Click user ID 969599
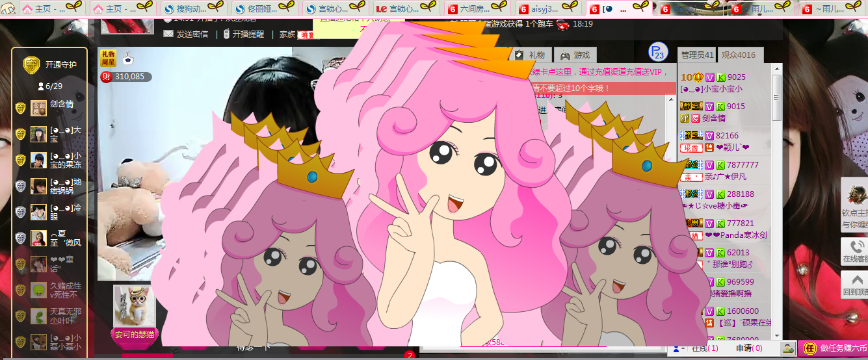 (741, 282)
